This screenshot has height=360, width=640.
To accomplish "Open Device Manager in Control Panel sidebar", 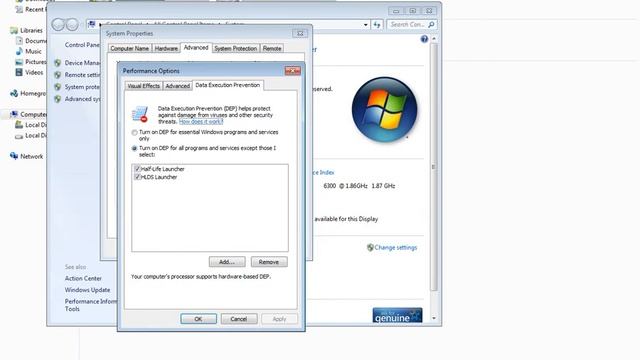I will tap(82, 63).
